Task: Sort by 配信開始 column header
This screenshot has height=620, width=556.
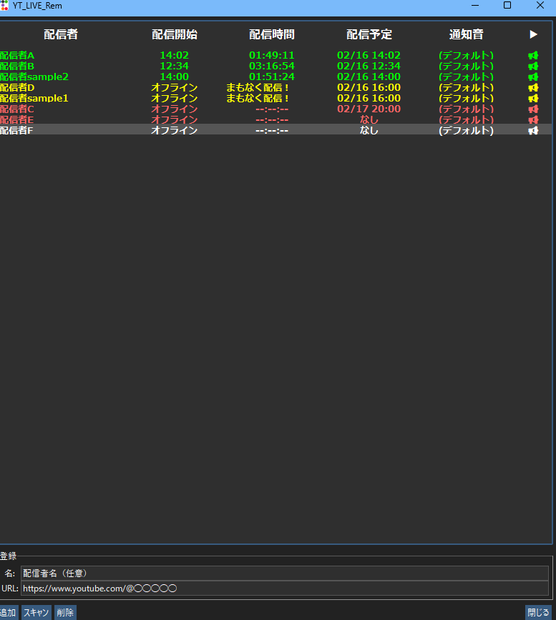Action: pyautogui.click(x=174, y=35)
